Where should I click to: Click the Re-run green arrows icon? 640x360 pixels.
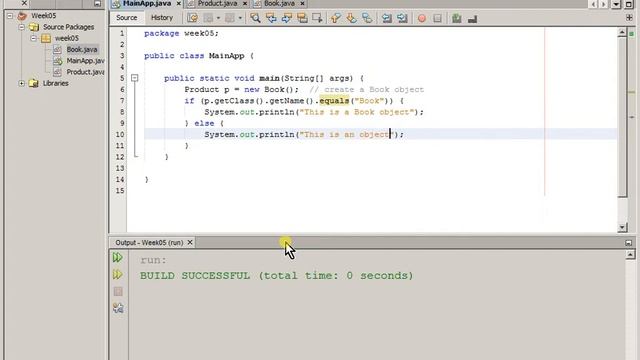(118, 257)
